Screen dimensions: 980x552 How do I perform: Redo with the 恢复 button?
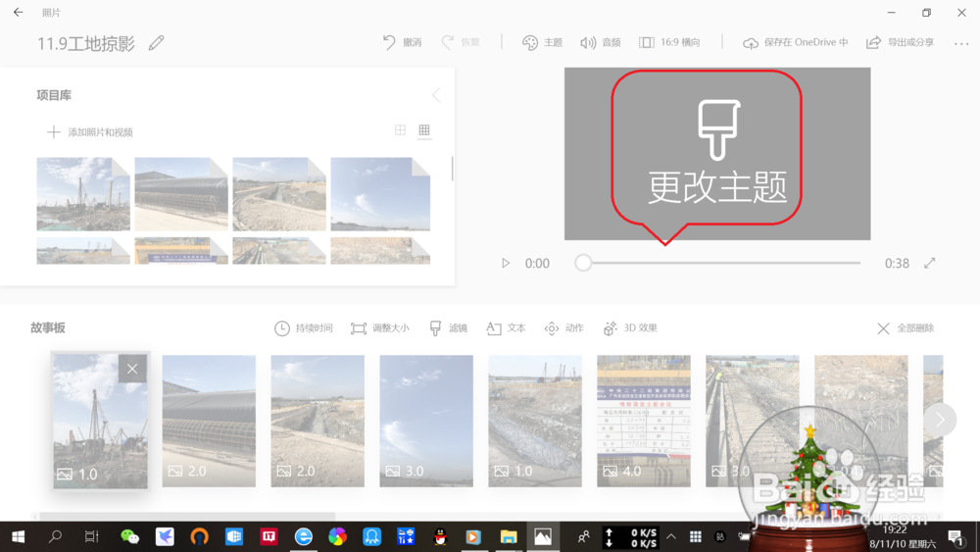point(461,42)
